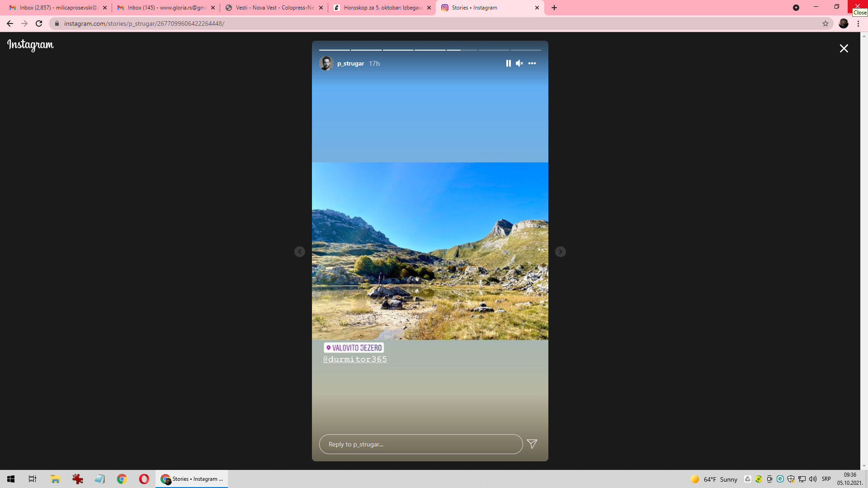Reload the current page
This screenshot has width=868, height=488.
(39, 23)
